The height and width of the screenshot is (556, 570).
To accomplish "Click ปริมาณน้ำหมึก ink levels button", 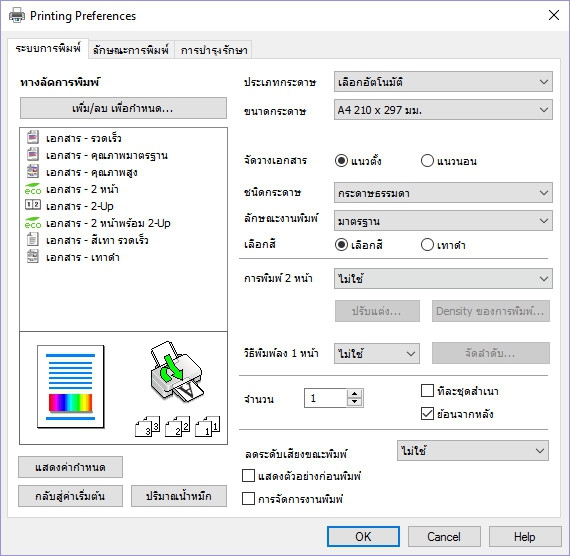I will 178,496.
